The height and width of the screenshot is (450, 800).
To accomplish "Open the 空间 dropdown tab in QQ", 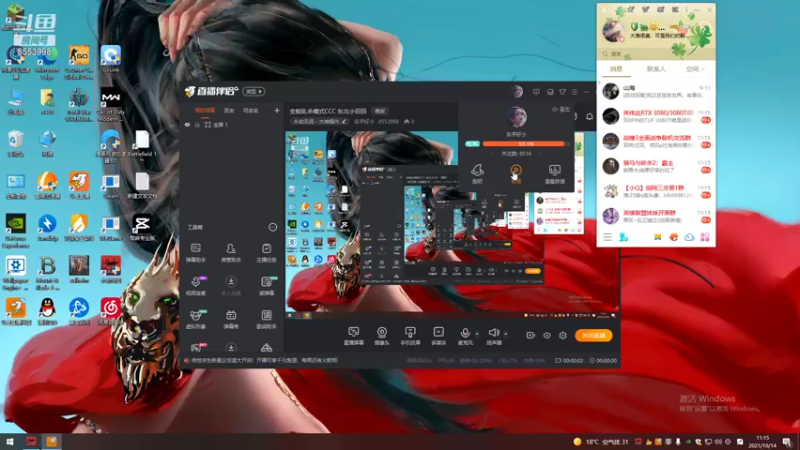I will [x=695, y=69].
